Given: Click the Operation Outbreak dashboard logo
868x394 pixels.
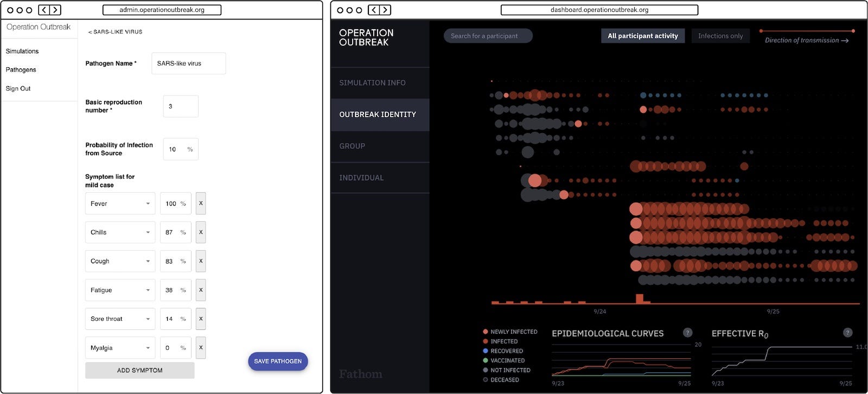Looking at the screenshot, I should [x=366, y=37].
